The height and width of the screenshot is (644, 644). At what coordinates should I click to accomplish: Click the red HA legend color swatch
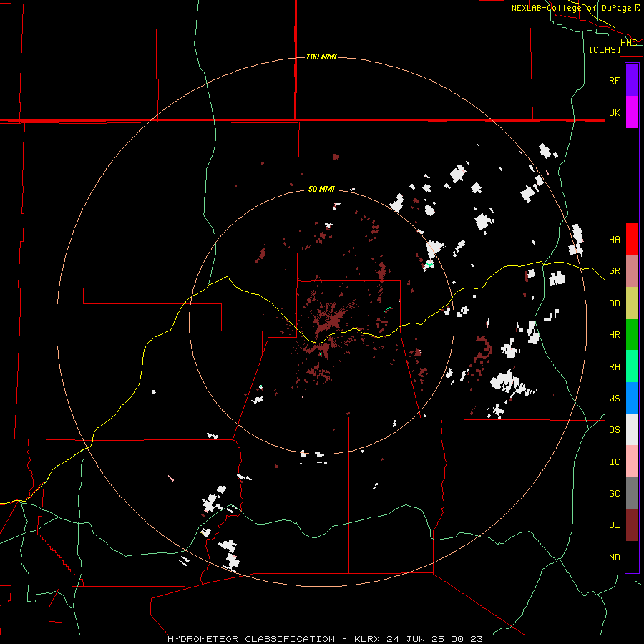pos(632,239)
